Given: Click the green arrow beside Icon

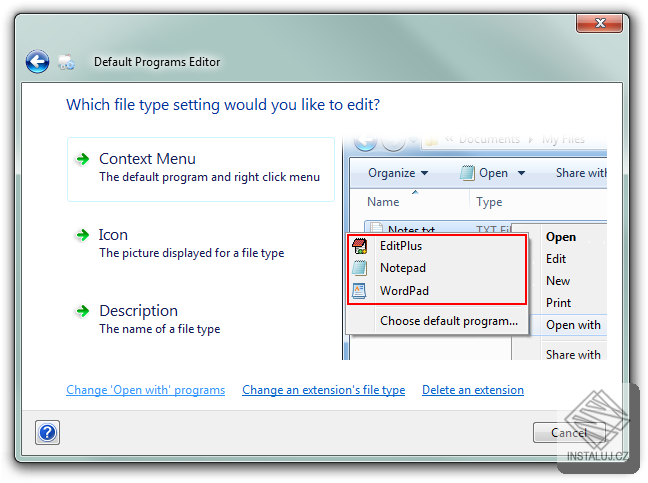Looking at the screenshot, I should coord(82,235).
